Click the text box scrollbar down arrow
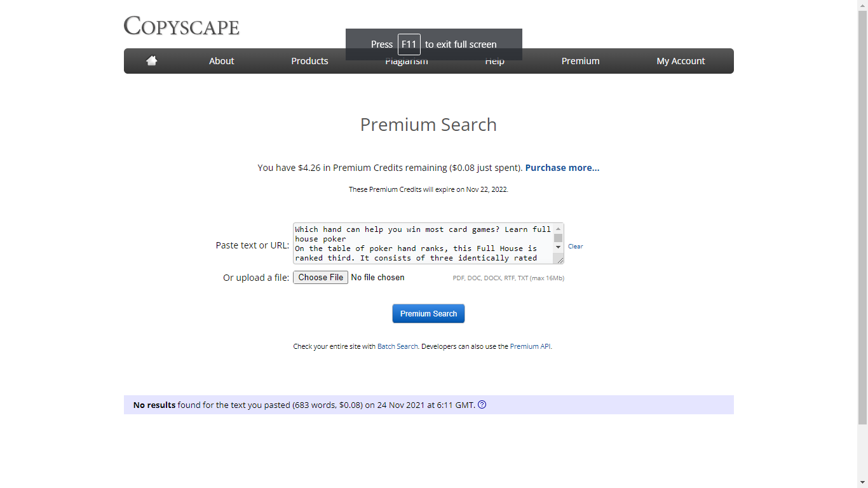Viewport: 868px width, 488px height. (559, 247)
